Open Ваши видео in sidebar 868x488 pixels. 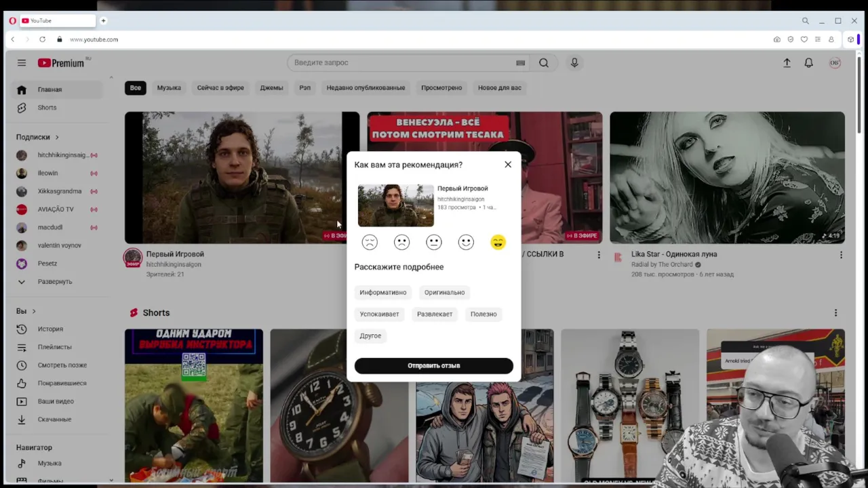[56, 401]
